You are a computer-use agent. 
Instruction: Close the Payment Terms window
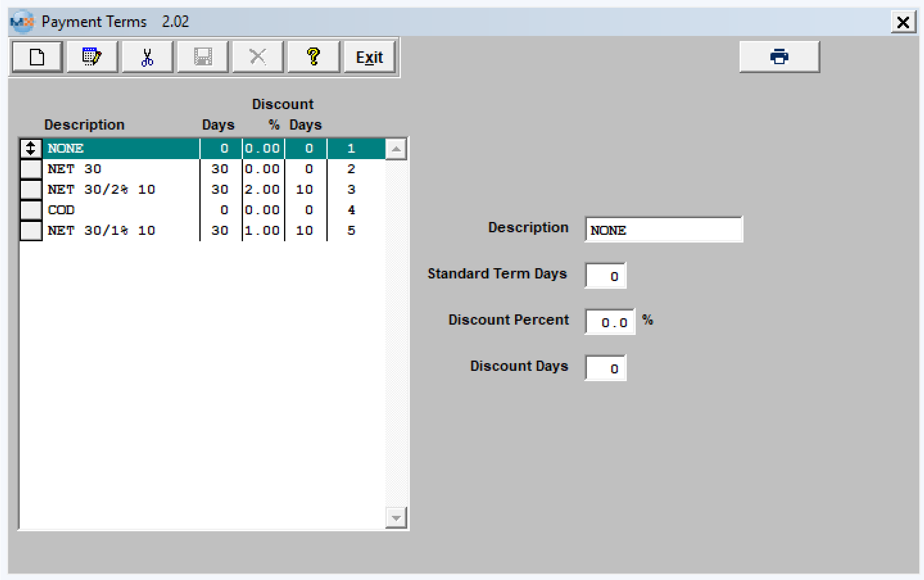pos(903,22)
